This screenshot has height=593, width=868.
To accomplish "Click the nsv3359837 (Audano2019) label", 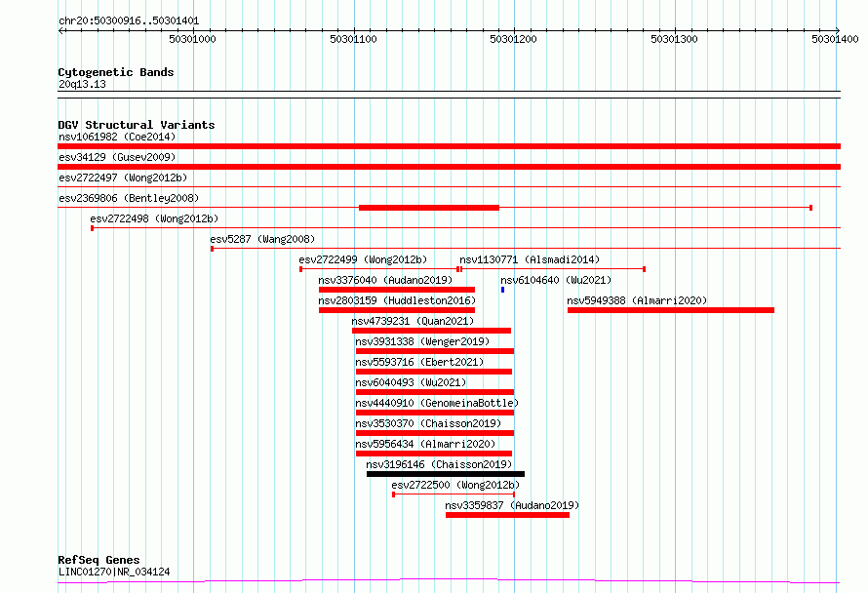I will pos(512,505).
